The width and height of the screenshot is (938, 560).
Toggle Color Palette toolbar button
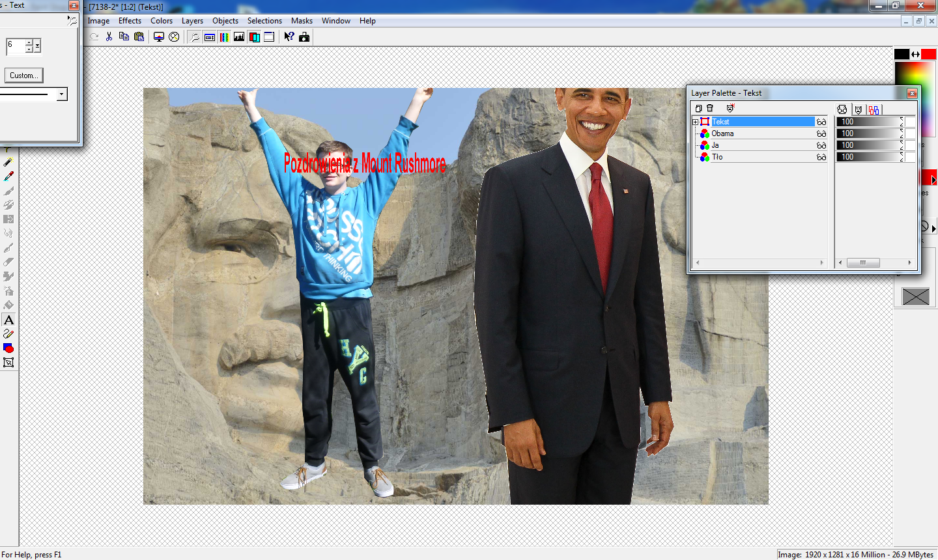224,36
